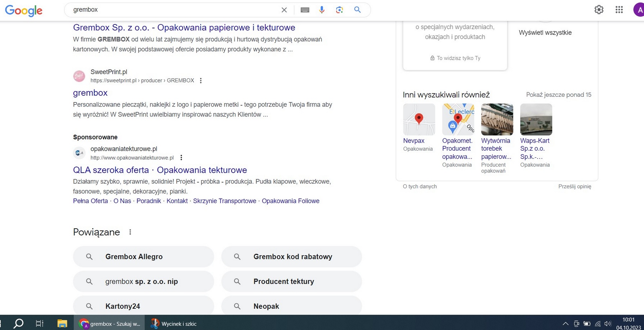The width and height of the screenshot is (644, 330).
Task: Search by image using the Lens icon
Action: tap(339, 10)
